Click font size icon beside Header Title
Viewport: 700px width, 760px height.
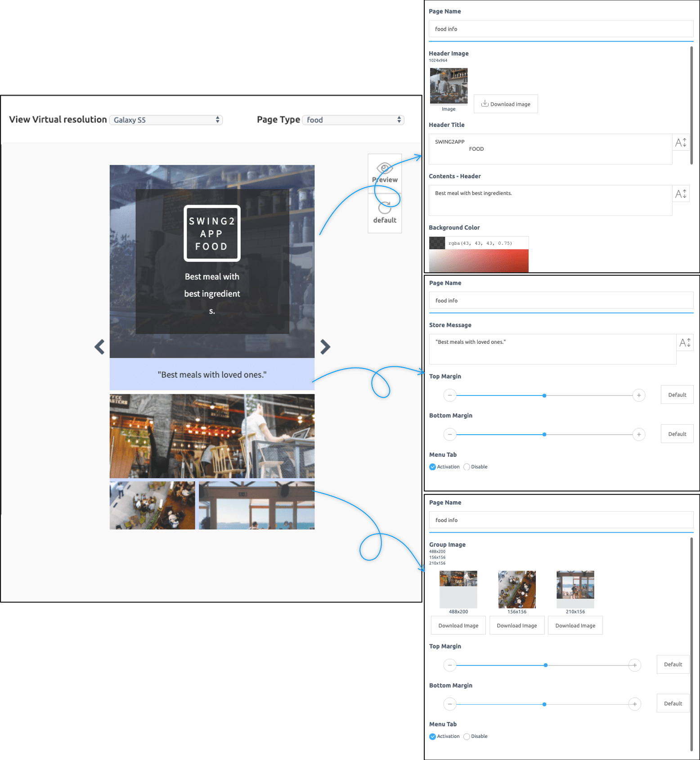tap(681, 143)
